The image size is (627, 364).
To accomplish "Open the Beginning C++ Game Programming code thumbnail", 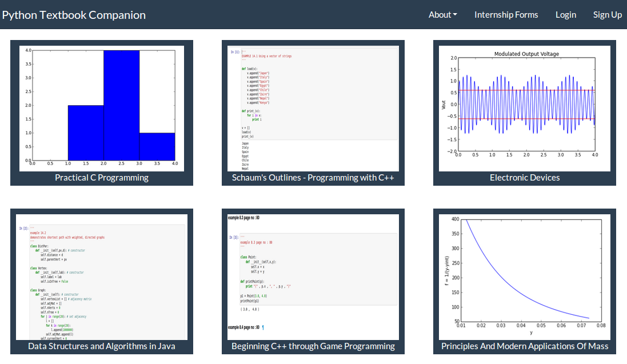I will coord(313,277).
